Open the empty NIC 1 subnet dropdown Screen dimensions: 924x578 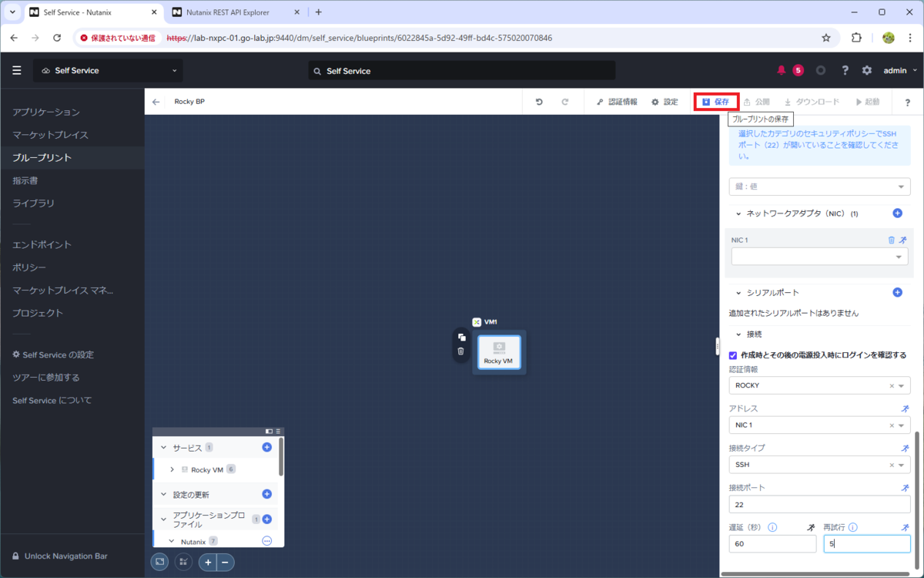819,257
